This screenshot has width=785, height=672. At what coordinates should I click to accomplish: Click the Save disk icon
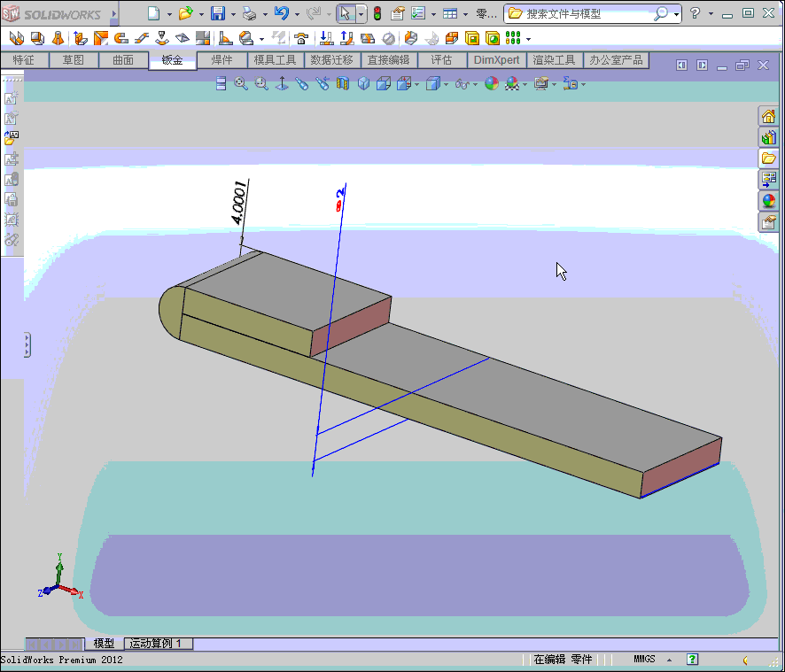[x=218, y=13]
